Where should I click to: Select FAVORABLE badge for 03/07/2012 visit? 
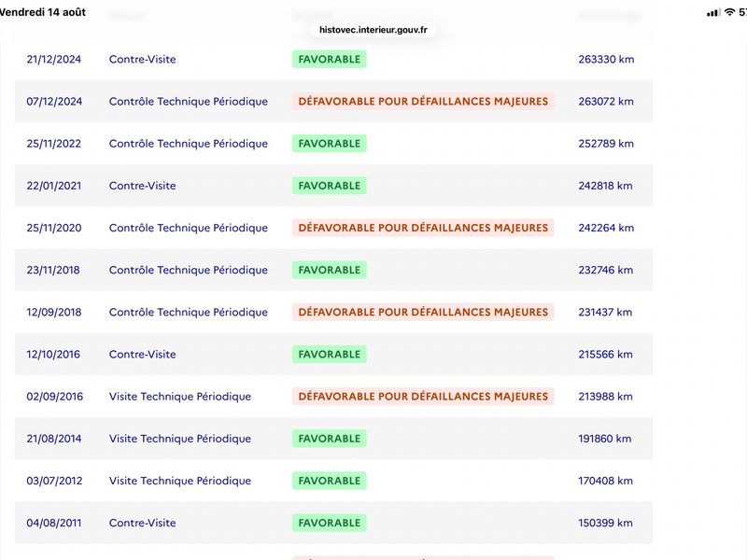(x=330, y=481)
